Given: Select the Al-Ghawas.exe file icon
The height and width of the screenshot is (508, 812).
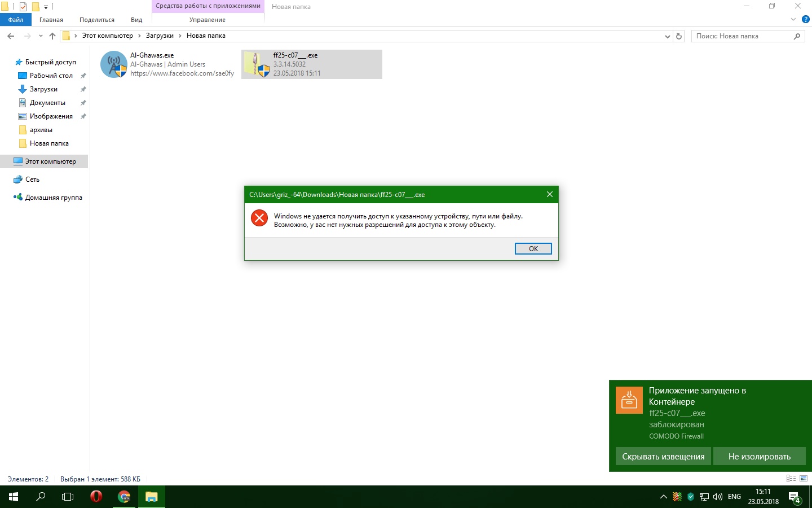Looking at the screenshot, I should point(114,64).
